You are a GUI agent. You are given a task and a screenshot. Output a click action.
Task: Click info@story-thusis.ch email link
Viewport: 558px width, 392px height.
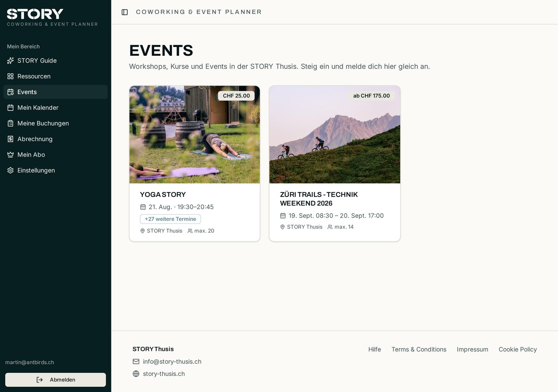(172, 362)
